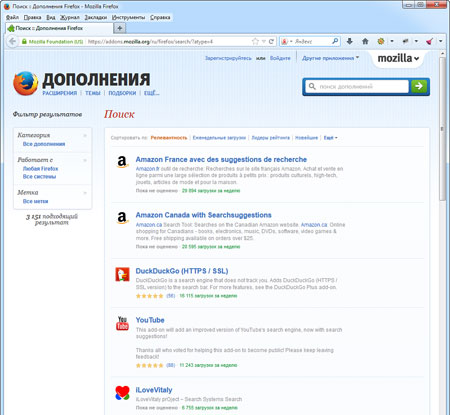Open the Файл menu
The width and height of the screenshot is (450, 415).
pyautogui.click(x=12, y=17)
